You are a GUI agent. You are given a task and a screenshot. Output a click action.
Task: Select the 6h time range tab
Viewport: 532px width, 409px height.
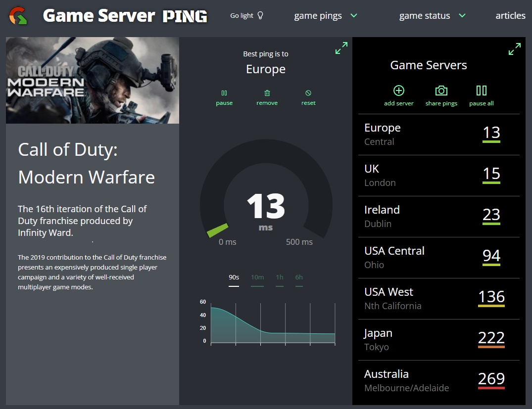coord(299,277)
